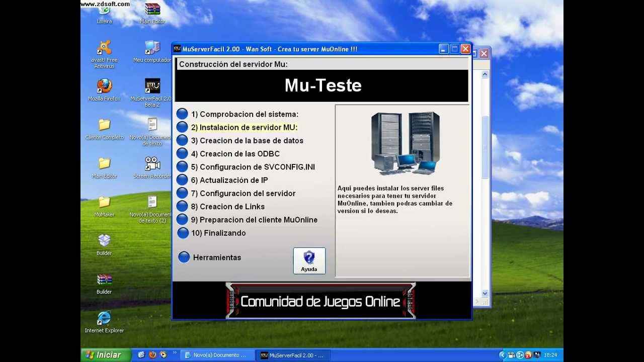Open Meu computador desktop icon
The height and width of the screenshot is (362, 644).
click(152, 52)
